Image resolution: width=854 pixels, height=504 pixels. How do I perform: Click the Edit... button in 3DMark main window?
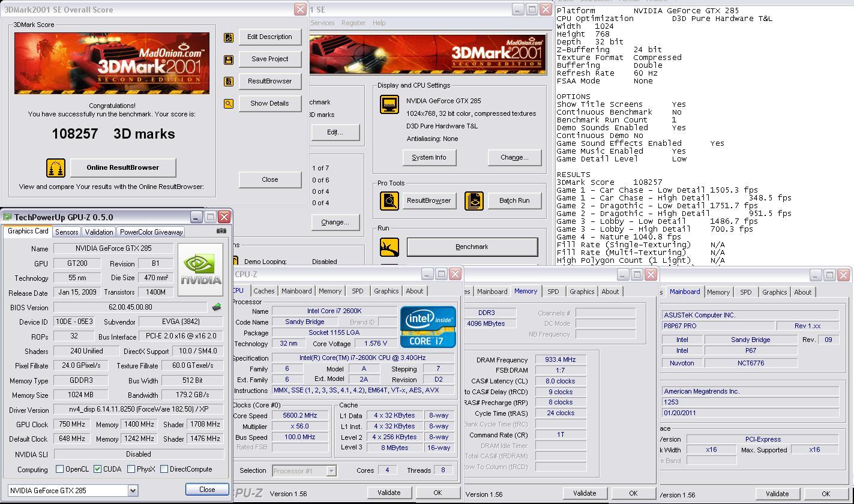pyautogui.click(x=335, y=132)
